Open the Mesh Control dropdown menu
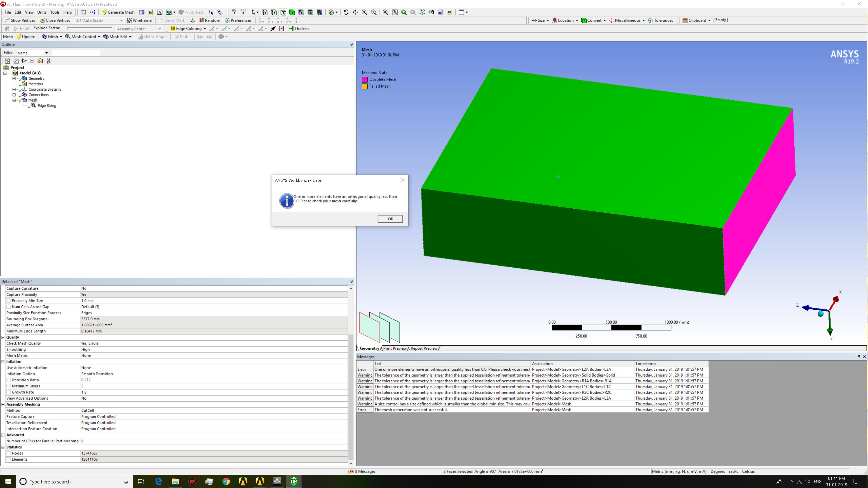The width and height of the screenshot is (868, 488). pyautogui.click(x=83, y=37)
